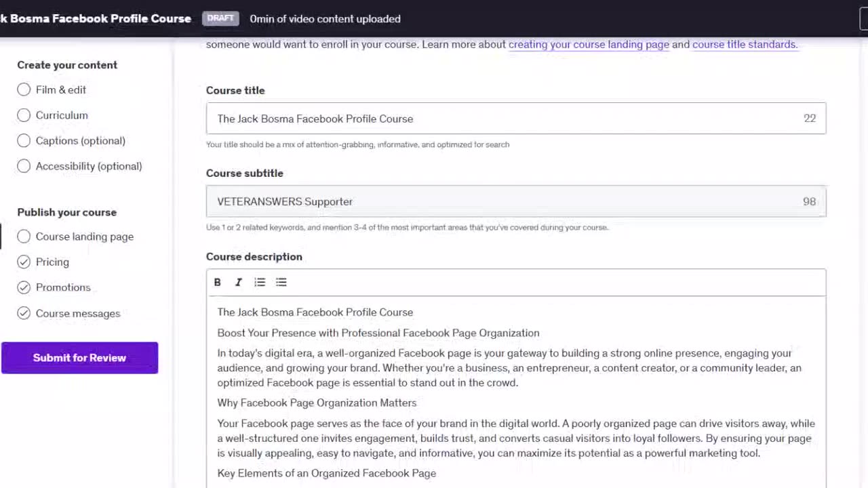Select the Film & edit circle
The image size is (868, 488).
24,89
